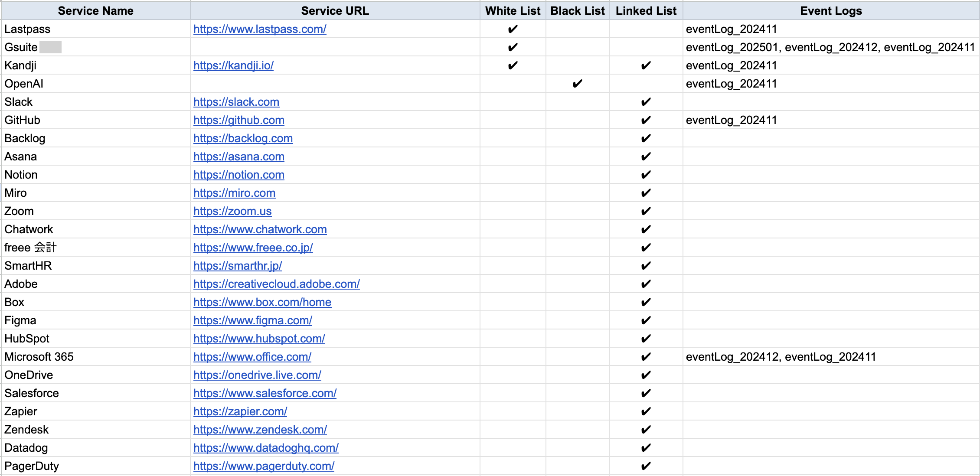980x476 pixels.
Task: Follow the creativecloud.adobe.com link
Action: coord(277,284)
